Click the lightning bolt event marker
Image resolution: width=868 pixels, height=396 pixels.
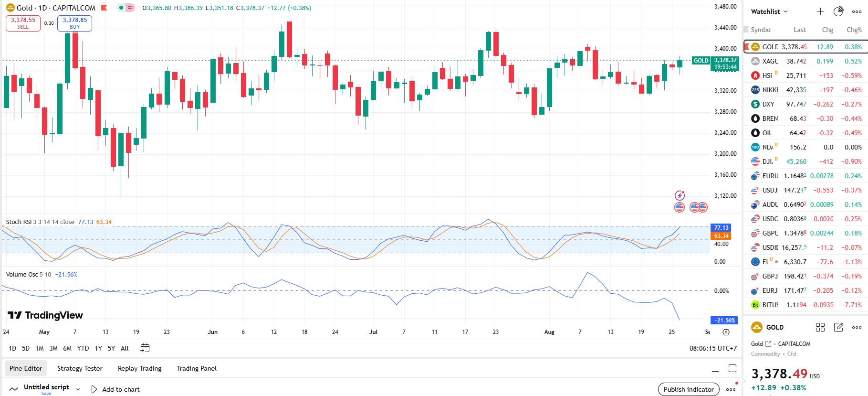click(x=680, y=195)
